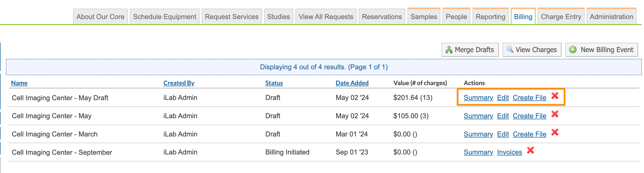
Task: Sort by Status column header
Action: click(x=274, y=83)
